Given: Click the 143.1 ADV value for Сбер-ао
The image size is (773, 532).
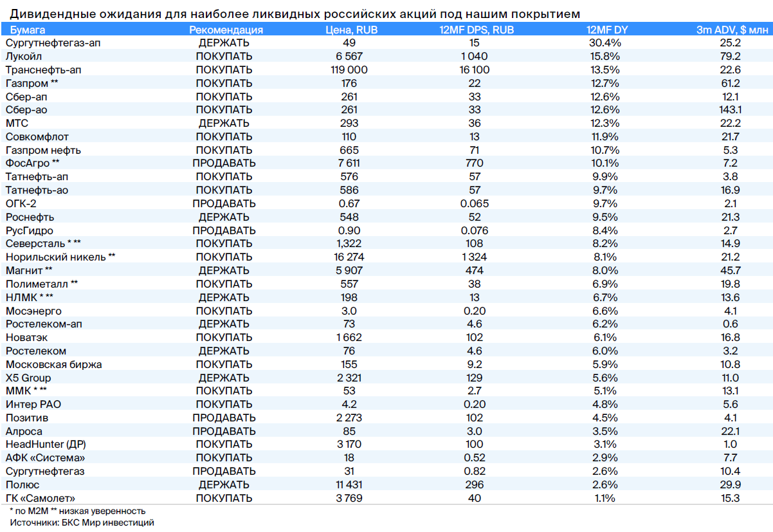Looking at the screenshot, I should 730,110.
